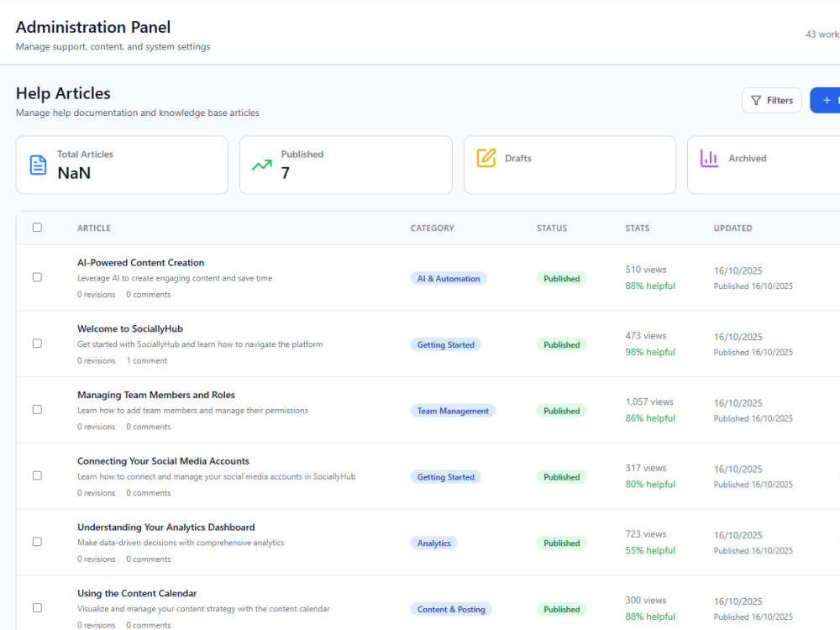Click Getting Started tag in Welcome row
Image resolution: width=840 pixels, height=630 pixels.
pyautogui.click(x=446, y=344)
